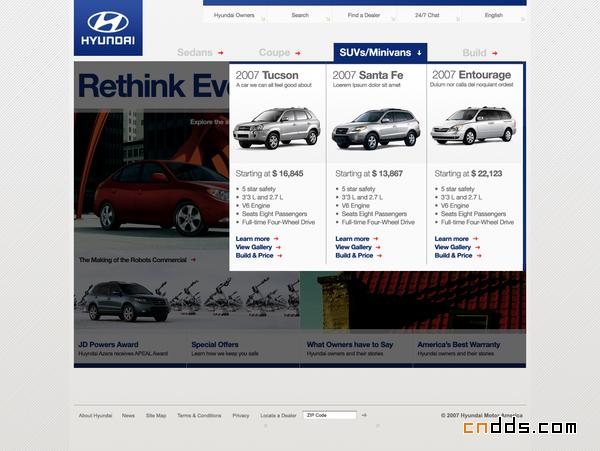Viewport: 600px width, 451px height.
Task: Select the Sedans tab
Action: [x=195, y=52]
